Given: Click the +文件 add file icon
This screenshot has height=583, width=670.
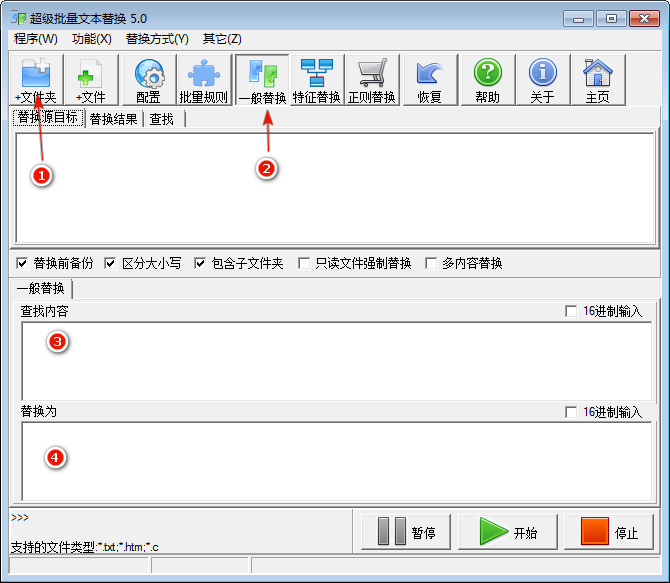Looking at the screenshot, I should [x=91, y=79].
